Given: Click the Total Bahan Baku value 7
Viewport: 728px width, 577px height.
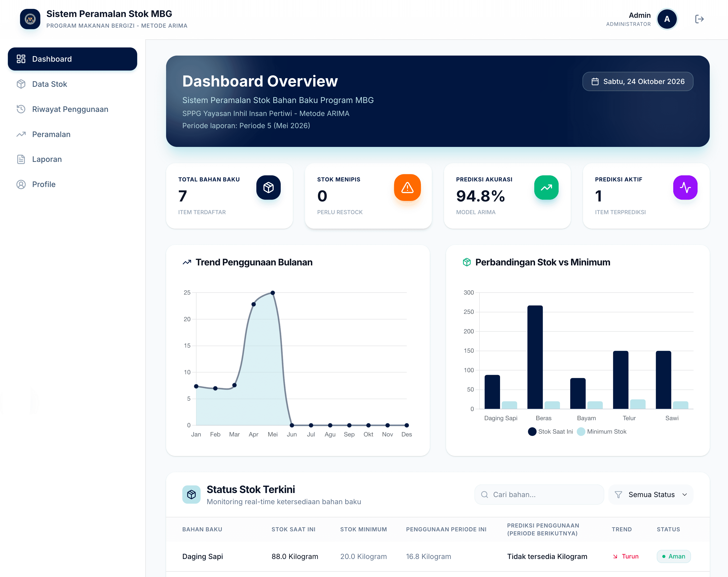Looking at the screenshot, I should pyautogui.click(x=183, y=196).
